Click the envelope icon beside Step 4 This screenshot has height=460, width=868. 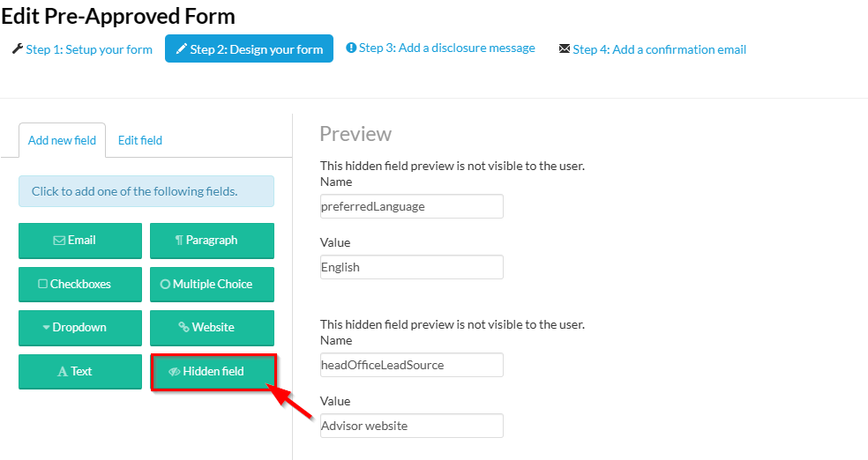click(564, 48)
